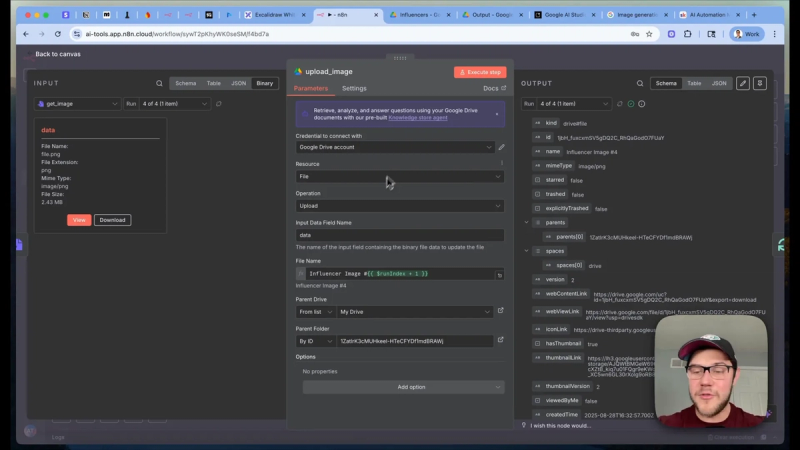The height and width of the screenshot is (450, 800).
Task: Open the Add option dropdown
Action: [403, 387]
